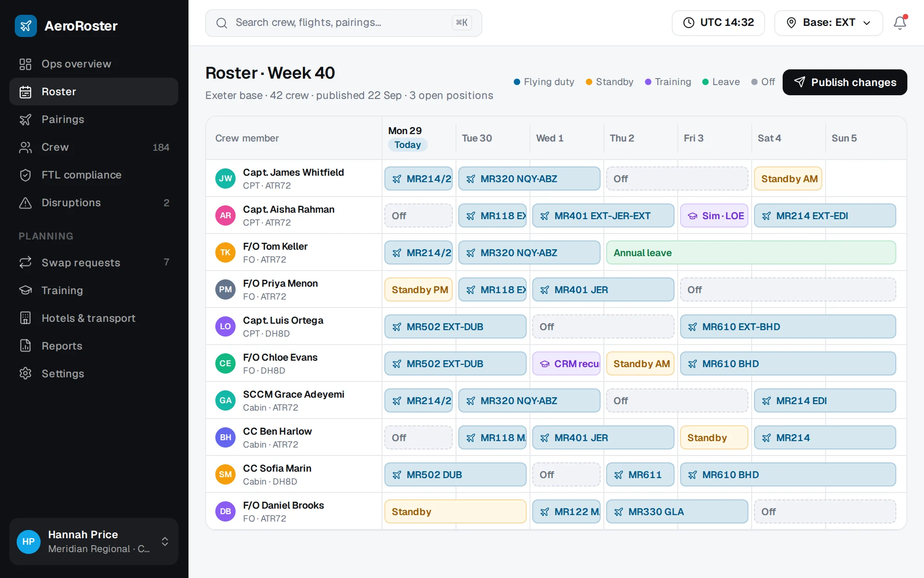
Task: Open FTL compliance page
Action: [94, 175]
